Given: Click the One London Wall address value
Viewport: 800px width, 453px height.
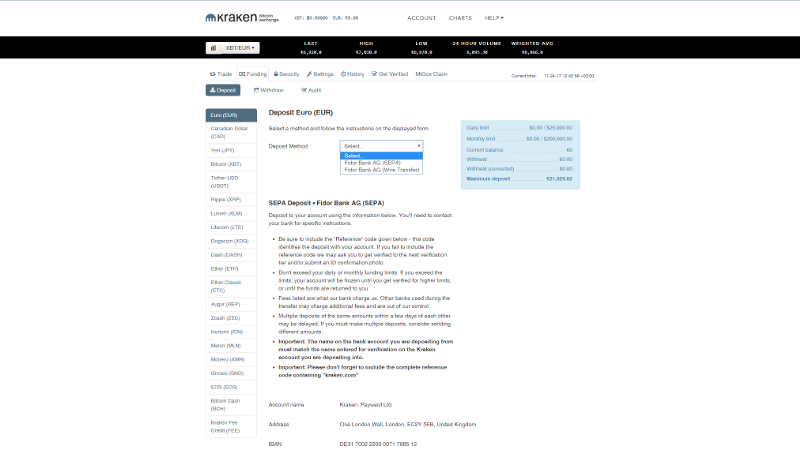Looking at the screenshot, I should coord(408,424).
